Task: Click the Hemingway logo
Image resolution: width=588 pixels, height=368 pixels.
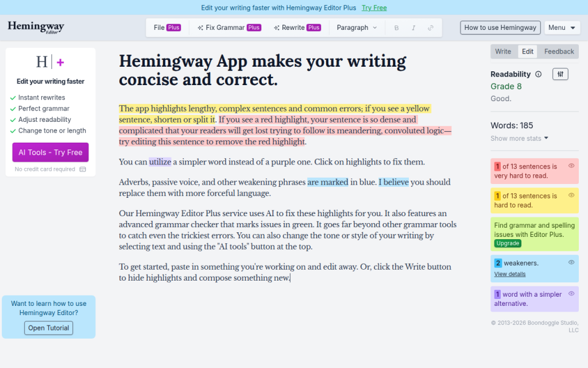Action: tap(36, 27)
